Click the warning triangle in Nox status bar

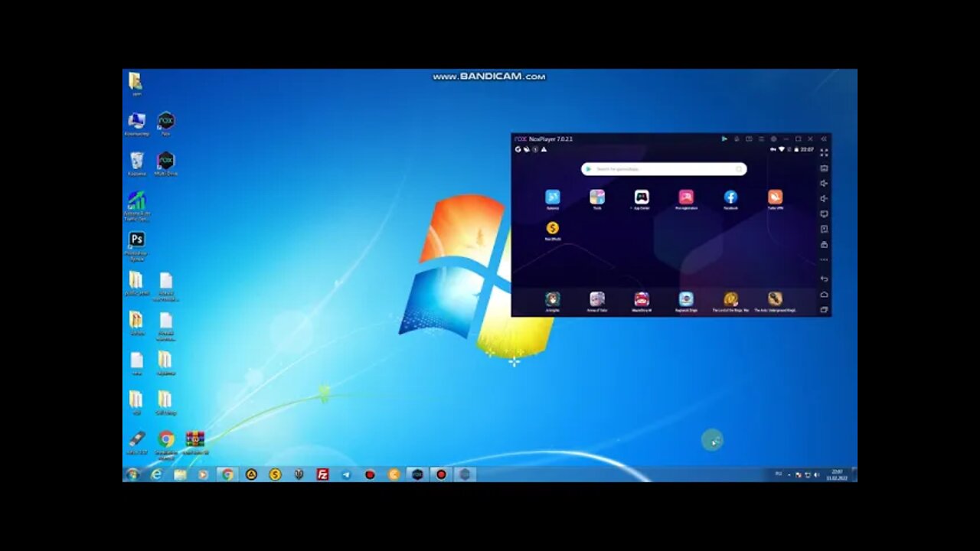(544, 149)
